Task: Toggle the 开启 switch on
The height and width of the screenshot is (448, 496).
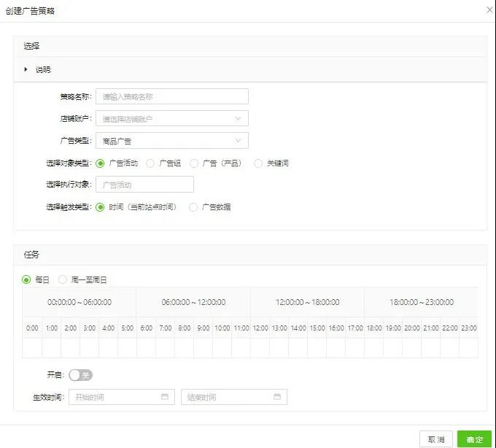Action: click(x=80, y=375)
